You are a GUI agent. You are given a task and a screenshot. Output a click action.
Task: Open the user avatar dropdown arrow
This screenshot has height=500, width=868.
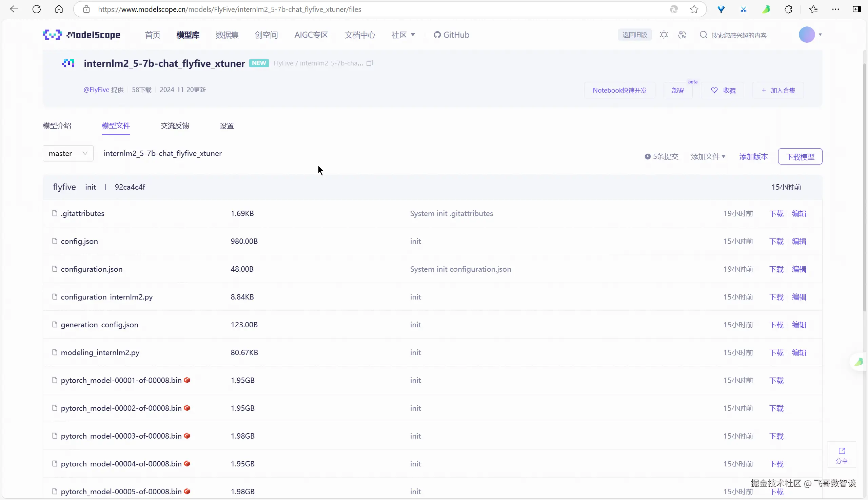point(820,35)
